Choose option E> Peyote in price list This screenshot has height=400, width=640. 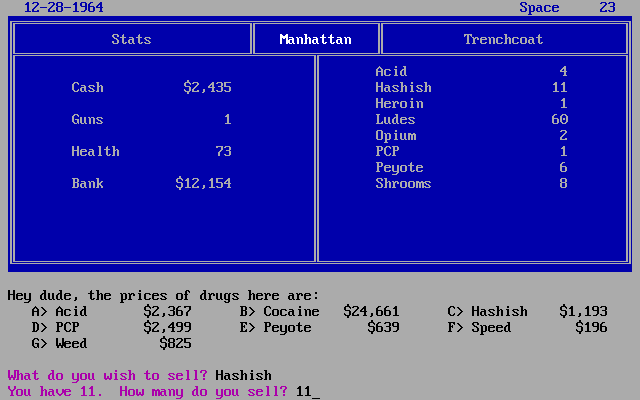[275, 327]
